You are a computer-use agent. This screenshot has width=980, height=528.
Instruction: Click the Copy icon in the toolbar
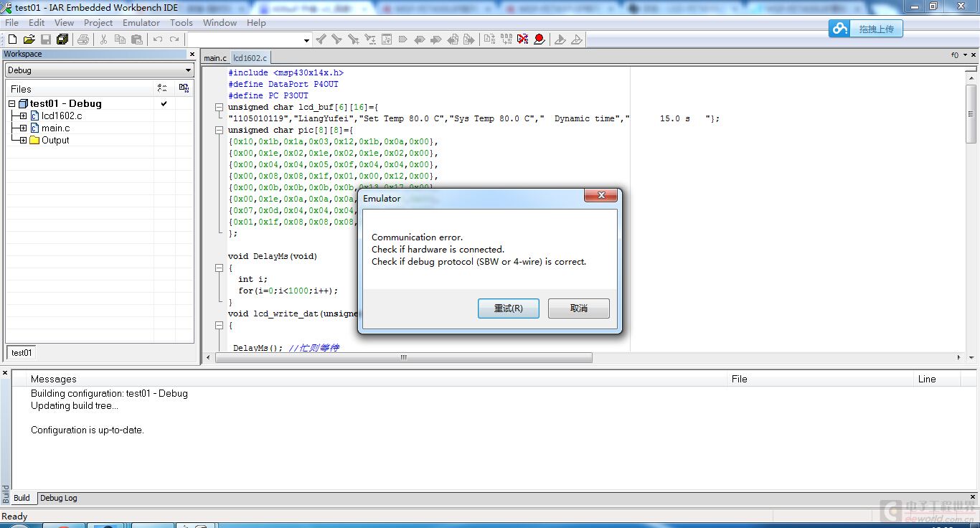pos(120,39)
